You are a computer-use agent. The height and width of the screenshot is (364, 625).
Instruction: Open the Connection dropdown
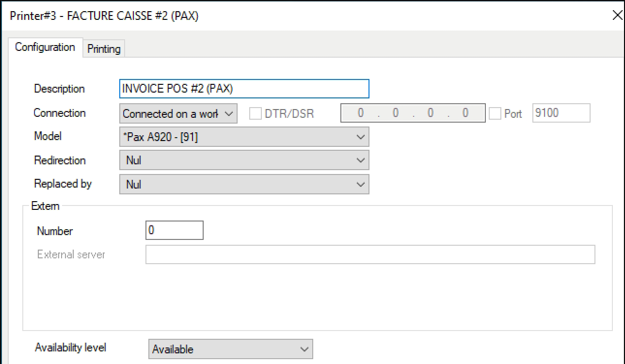(x=178, y=113)
